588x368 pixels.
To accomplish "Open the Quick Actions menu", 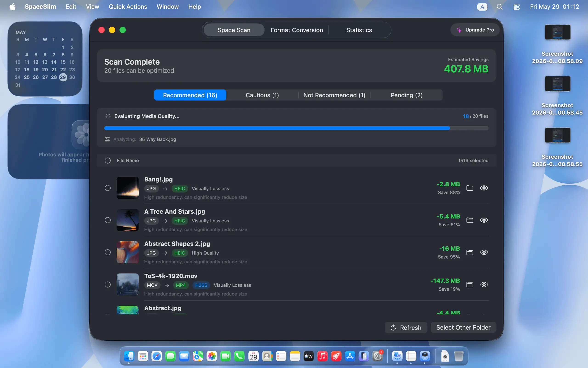I will 128,7.
